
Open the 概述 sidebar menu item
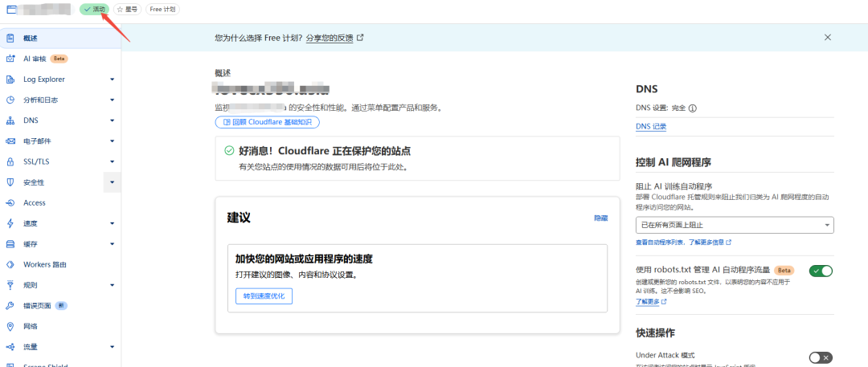[59, 39]
